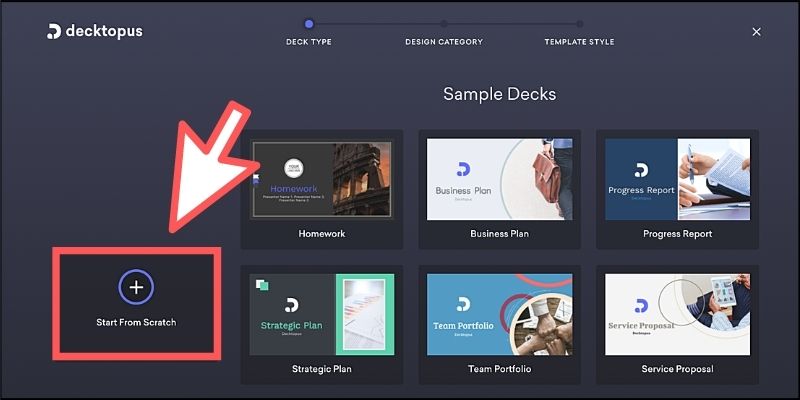This screenshot has height=400, width=800.
Task: Click the DECK TYPE step label
Action: tap(309, 42)
